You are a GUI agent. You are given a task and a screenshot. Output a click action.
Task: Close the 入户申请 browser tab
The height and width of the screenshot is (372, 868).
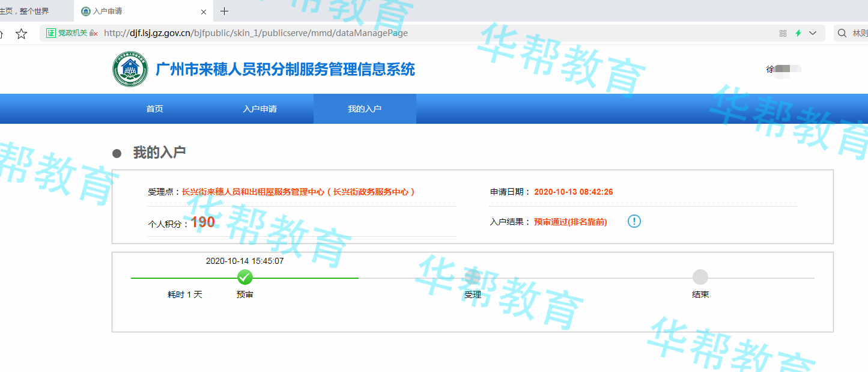[x=204, y=11]
